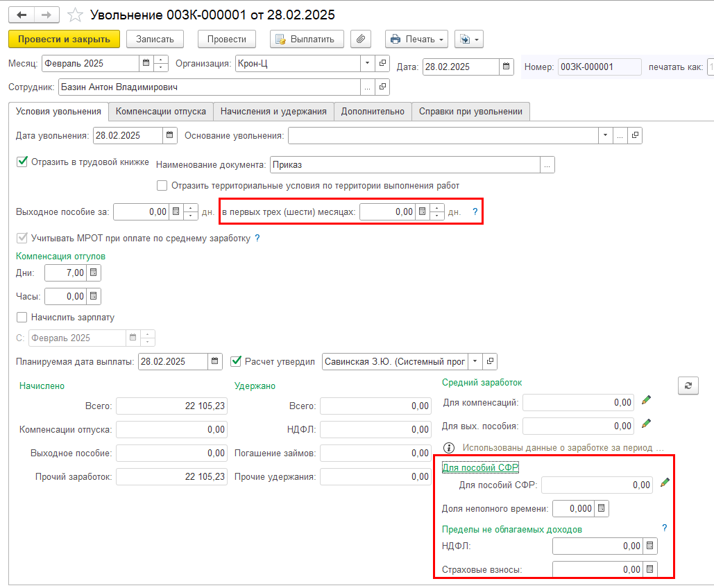Enable Начислить зарплату checkbox
714x588 pixels.
(22, 318)
